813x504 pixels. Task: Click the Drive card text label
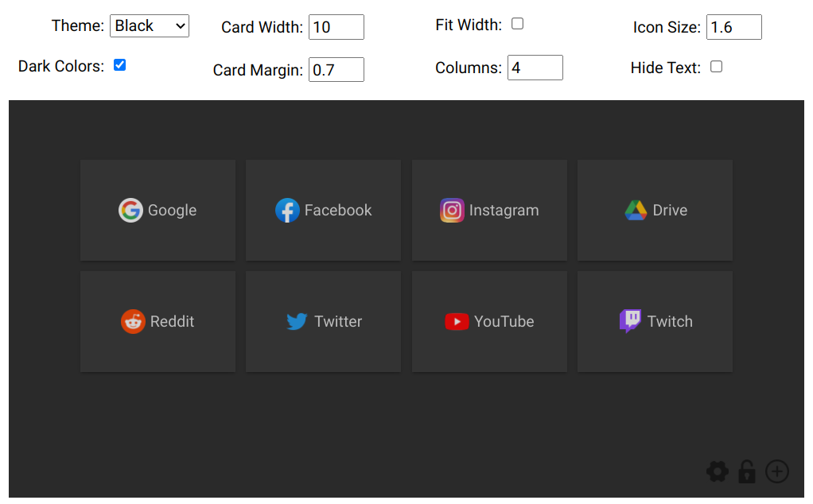[x=670, y=211]
